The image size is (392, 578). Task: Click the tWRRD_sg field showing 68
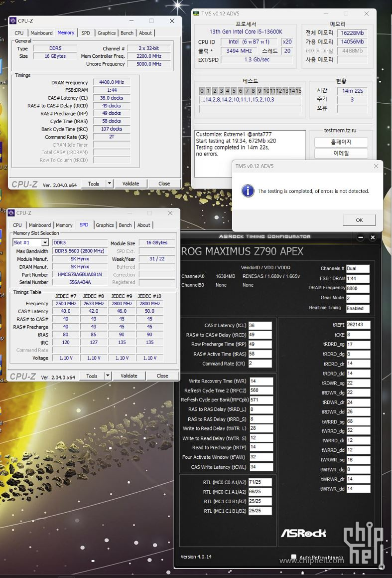pos(358,421)
